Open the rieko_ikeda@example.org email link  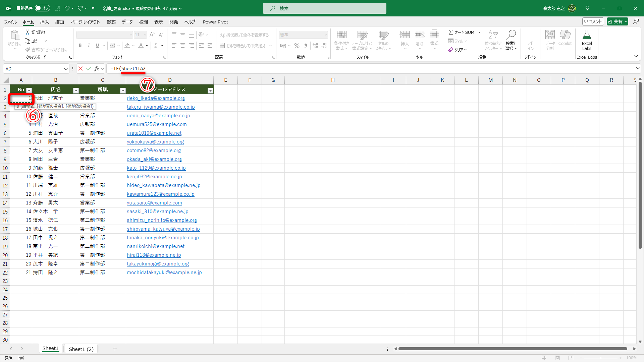156,98
